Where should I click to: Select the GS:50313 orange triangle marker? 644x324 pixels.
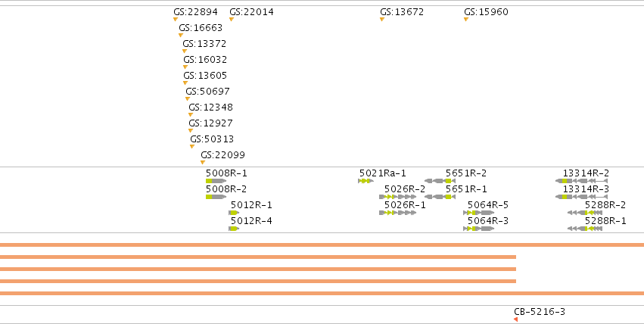pyautogui.click(x=191, y=147)
